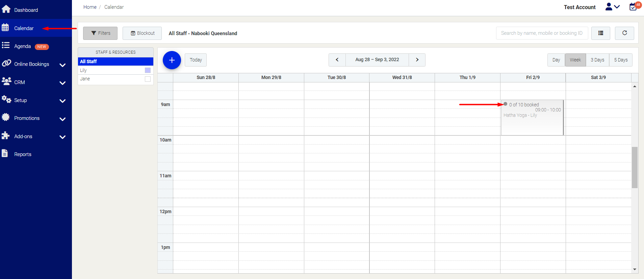Viewport: 644px width, 279px height.
Task: Click the Add-ons puzzle icon
Action: pyautogui.click(x=6, y=135)
